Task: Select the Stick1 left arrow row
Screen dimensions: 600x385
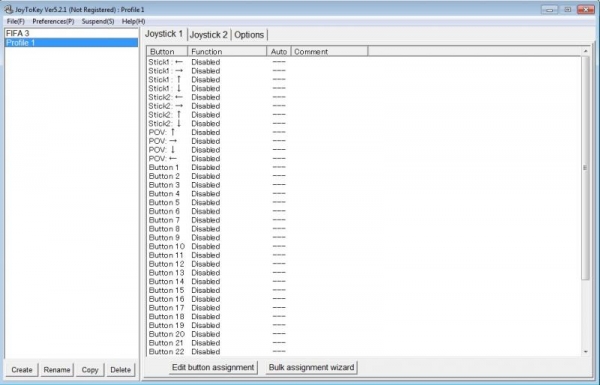Action: (364, 62)
